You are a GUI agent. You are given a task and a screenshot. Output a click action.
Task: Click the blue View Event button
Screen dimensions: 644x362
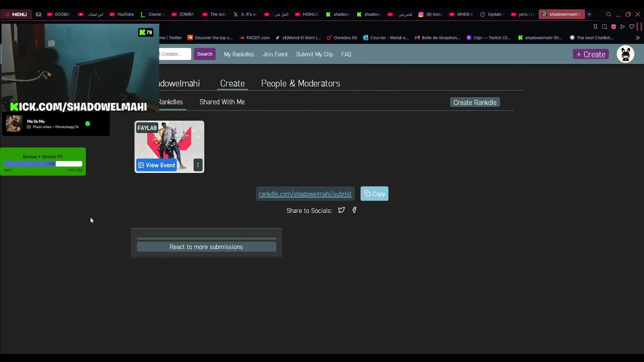[156, 165]
